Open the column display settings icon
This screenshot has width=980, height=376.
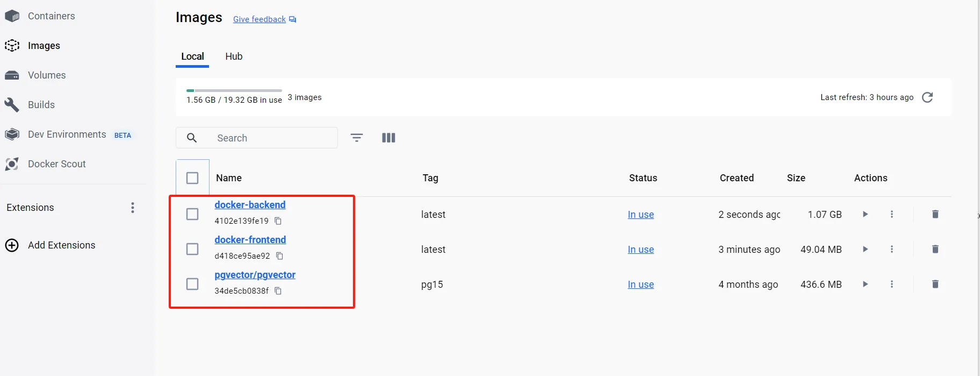pyautogui.click(x=388, y=138)
